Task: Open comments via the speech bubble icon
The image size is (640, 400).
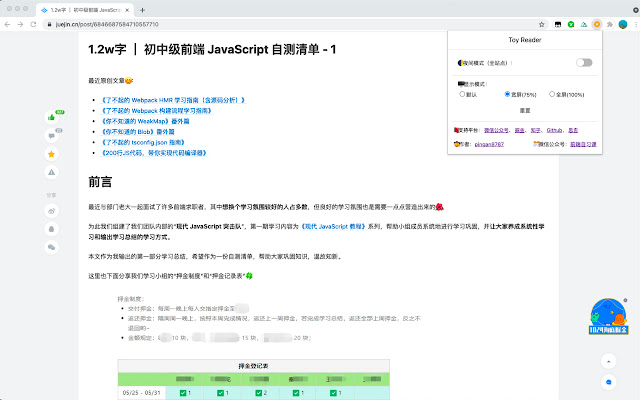Action: coord(51,137)
